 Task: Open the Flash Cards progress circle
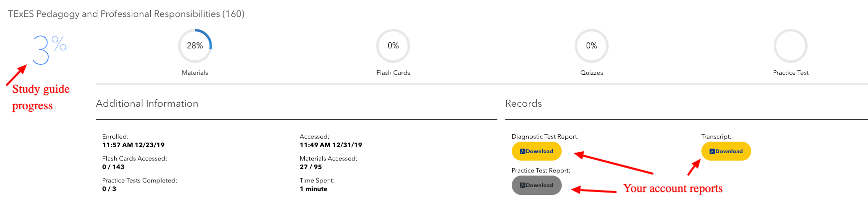point(393,46)
